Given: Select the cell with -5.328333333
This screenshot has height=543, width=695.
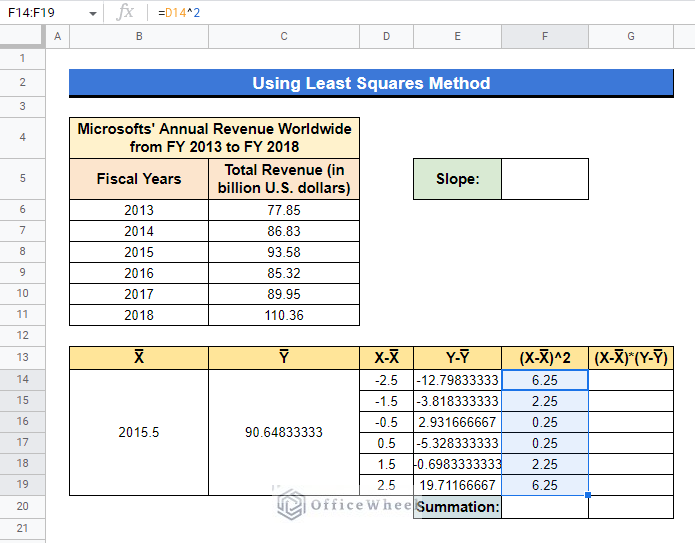Looking at the screenshot, I should coord(457,443).
